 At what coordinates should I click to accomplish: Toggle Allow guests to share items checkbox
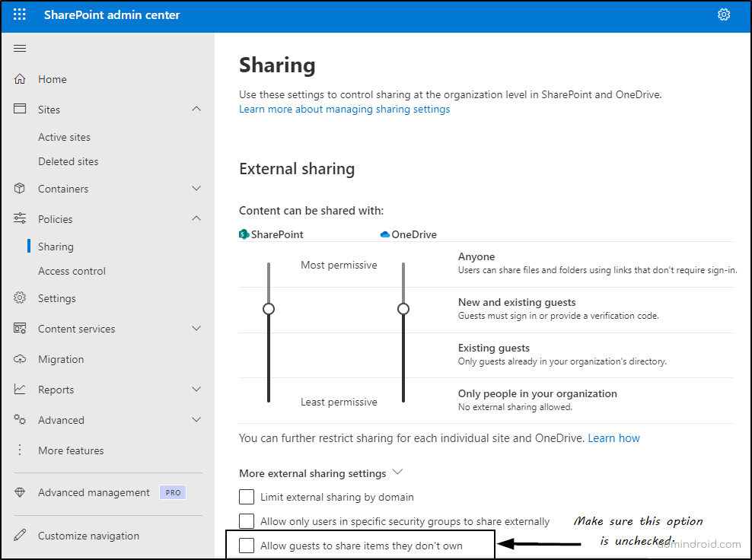[x=247, y=546]
